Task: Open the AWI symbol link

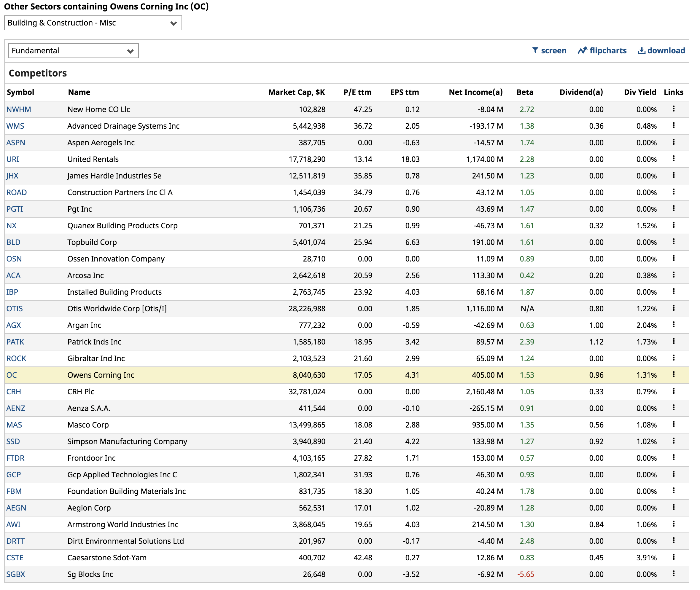Action: [x=13, y=524]
